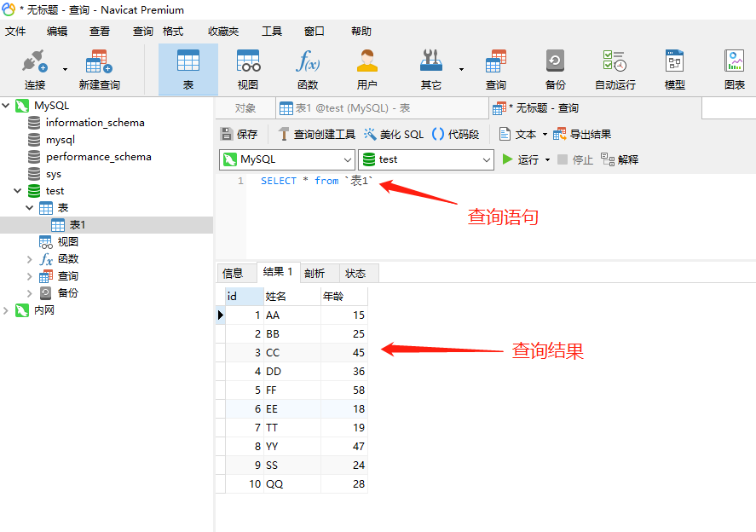The image size is (756, 532).
Task: Open the Connection dropdown arrow
Action: (x=65, y=69)
